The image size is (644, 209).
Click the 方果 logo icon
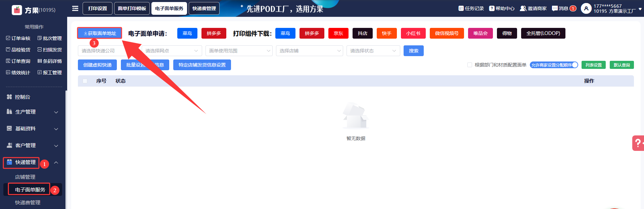point(17,10)
